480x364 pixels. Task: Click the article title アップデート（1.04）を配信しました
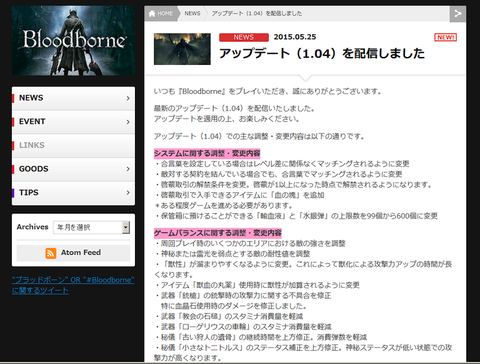(322, 53)
